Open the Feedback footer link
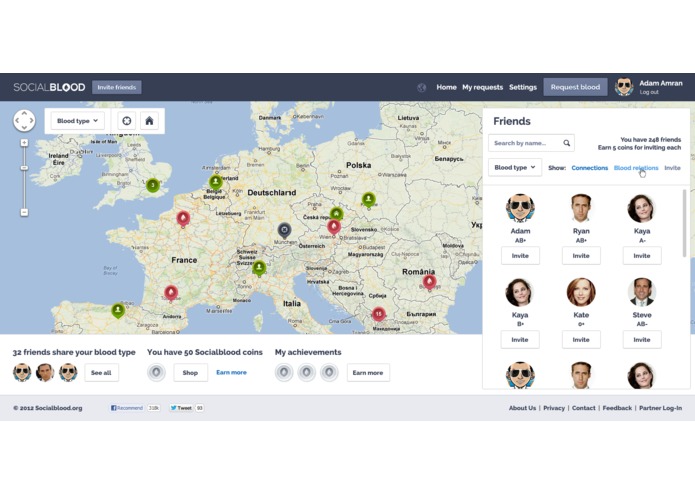Viewport: 695px width, 494px height. click(617, 408)
